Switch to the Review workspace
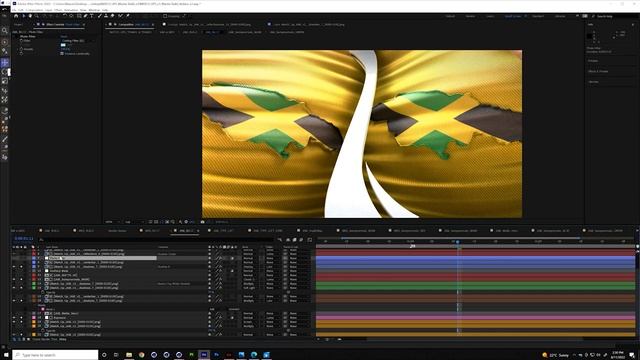This screenshot has width=640, height=360. point(470,16)
